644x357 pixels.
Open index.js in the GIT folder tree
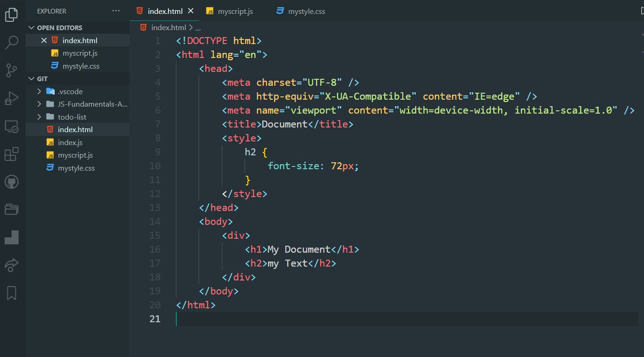pyautogui.click(x=77, y=142)
